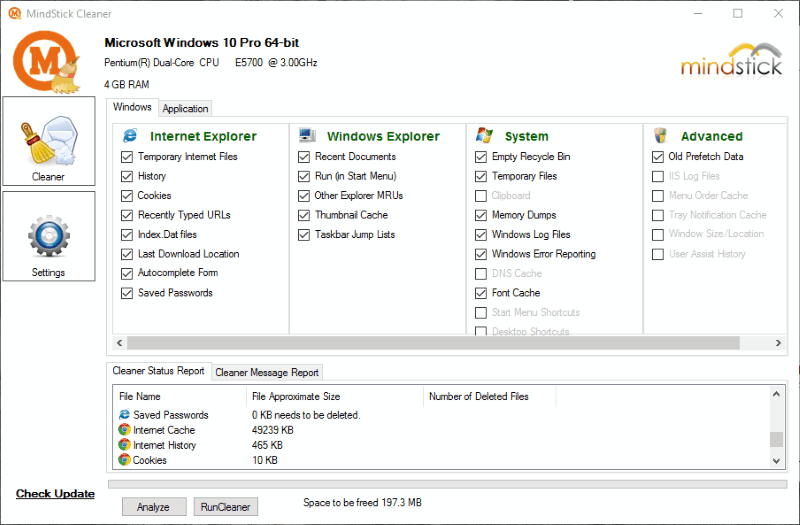Uncheck Temporary Internet Files

127,157
